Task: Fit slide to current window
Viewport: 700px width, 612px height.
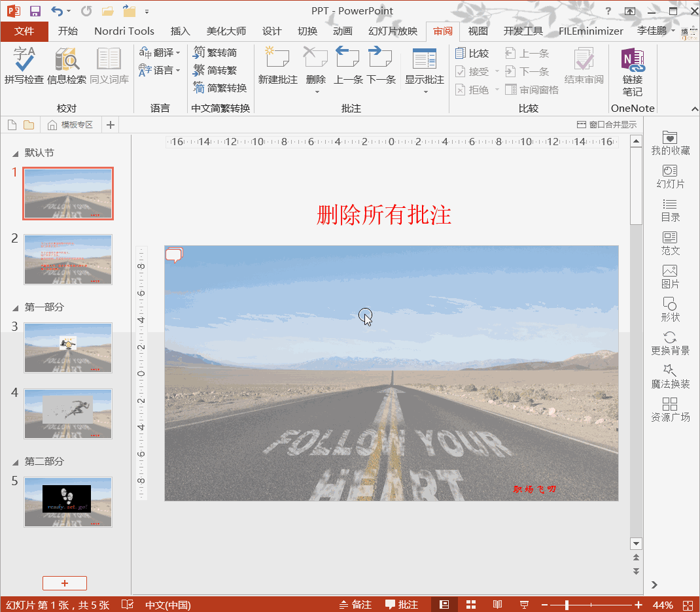Action: [x=688, y=605]
